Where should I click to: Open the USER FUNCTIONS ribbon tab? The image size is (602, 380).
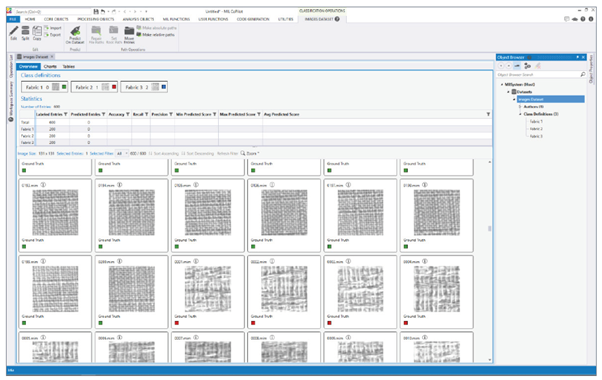(x=213, y=19)
